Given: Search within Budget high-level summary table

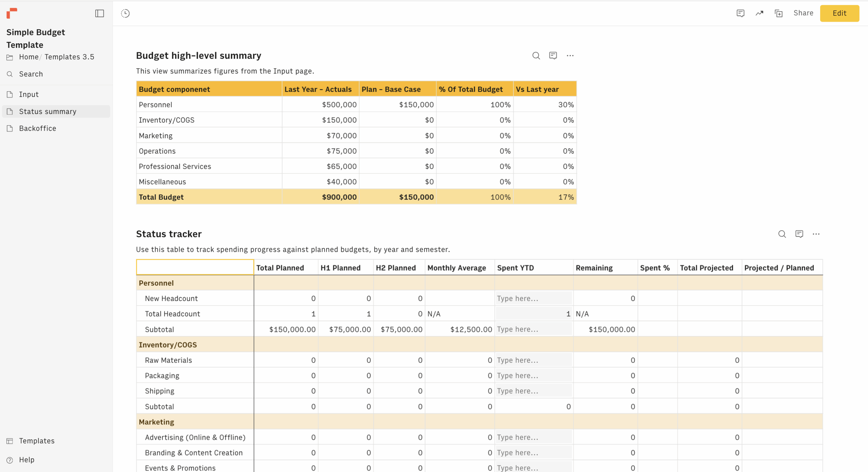Looking at the screenshot, I should tap(536, 56).
